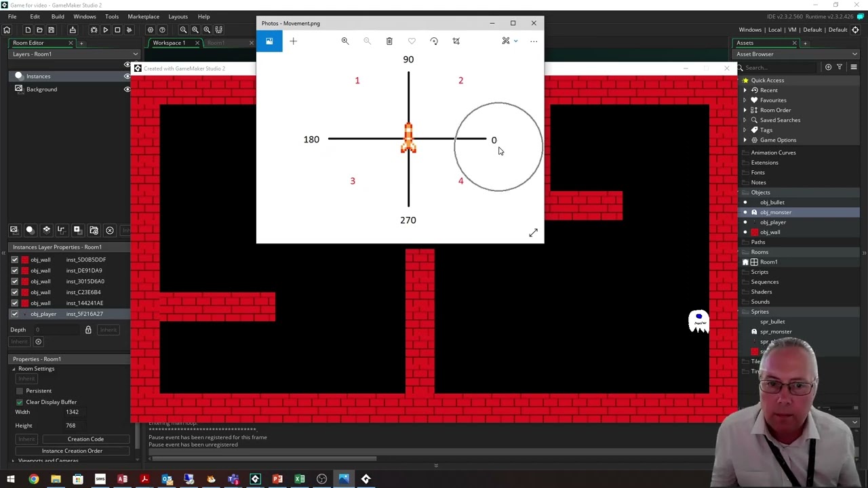Zoom in the workspace with the magnifier-plus icon
This screenshot has height=488, width=868.
pos(207,30)
